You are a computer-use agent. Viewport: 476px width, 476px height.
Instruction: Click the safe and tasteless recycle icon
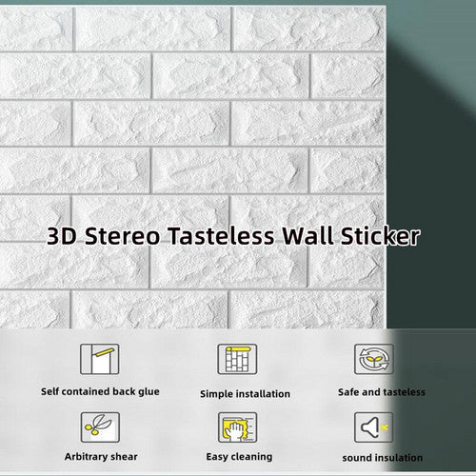(374, 359)
